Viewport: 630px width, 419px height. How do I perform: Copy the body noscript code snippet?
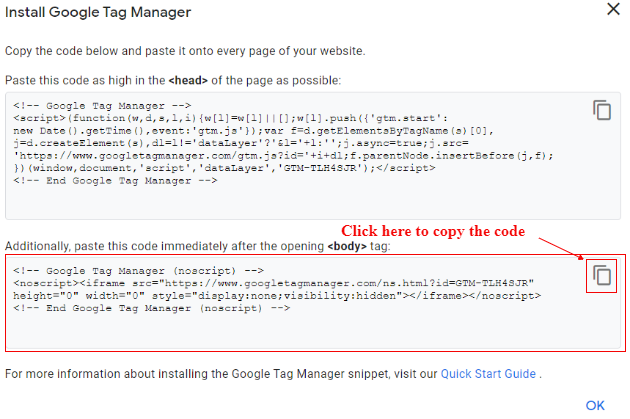[602, 276]
